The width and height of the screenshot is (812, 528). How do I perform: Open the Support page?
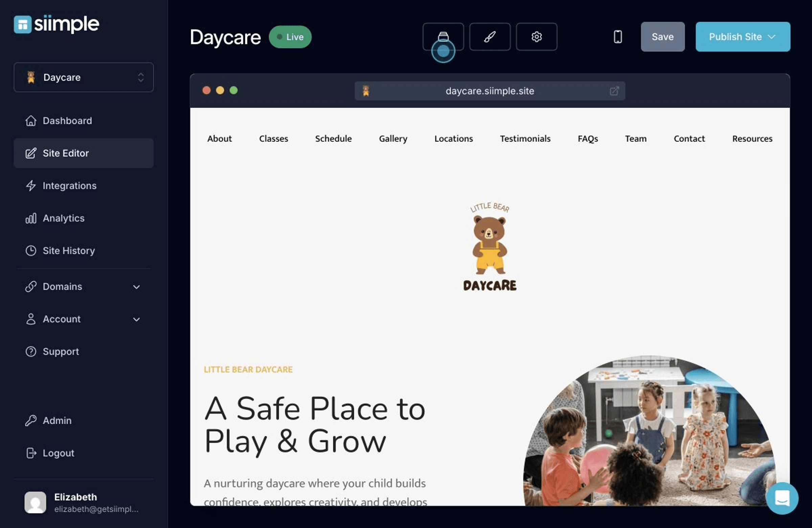point(84,351)
